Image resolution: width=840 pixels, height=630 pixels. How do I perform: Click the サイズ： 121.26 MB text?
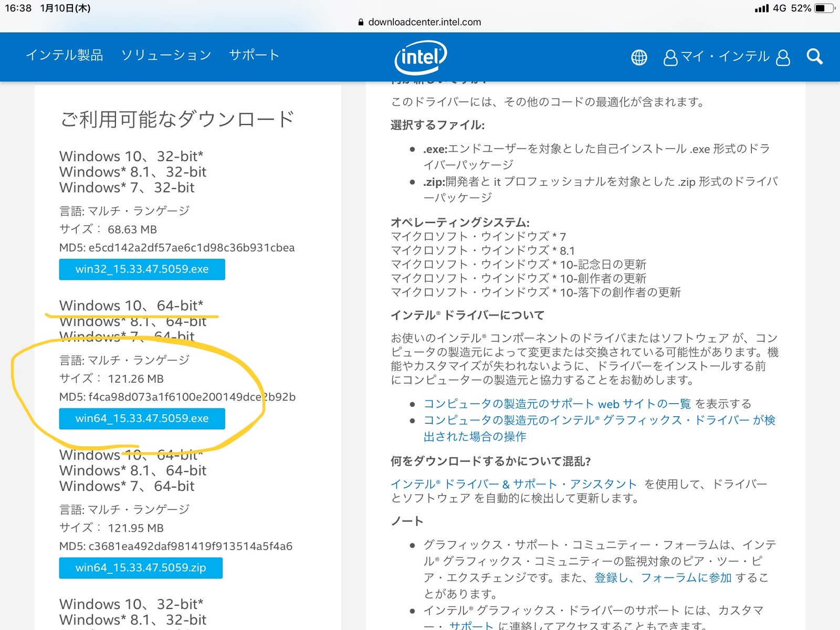(x=111, y=379)
